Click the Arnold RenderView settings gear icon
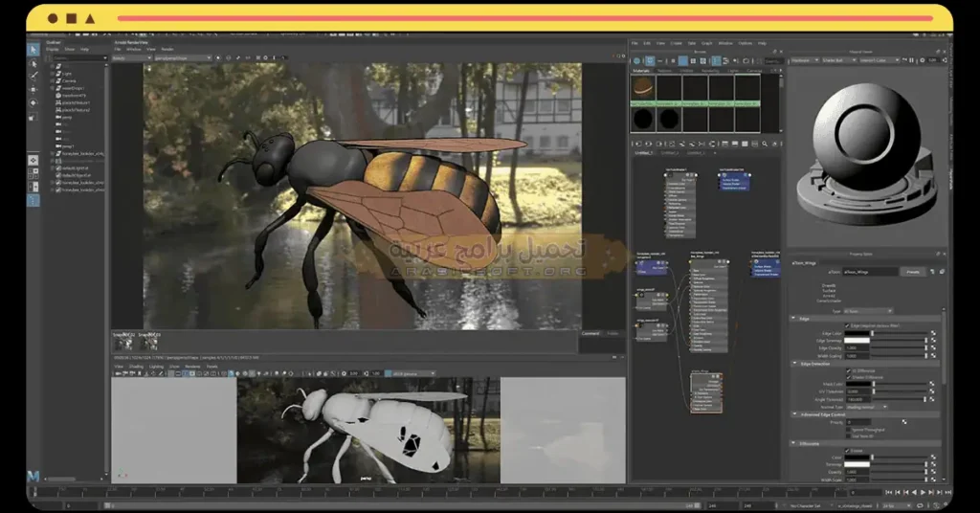This screenshot has width=980, height=513. tap(266, 58)
